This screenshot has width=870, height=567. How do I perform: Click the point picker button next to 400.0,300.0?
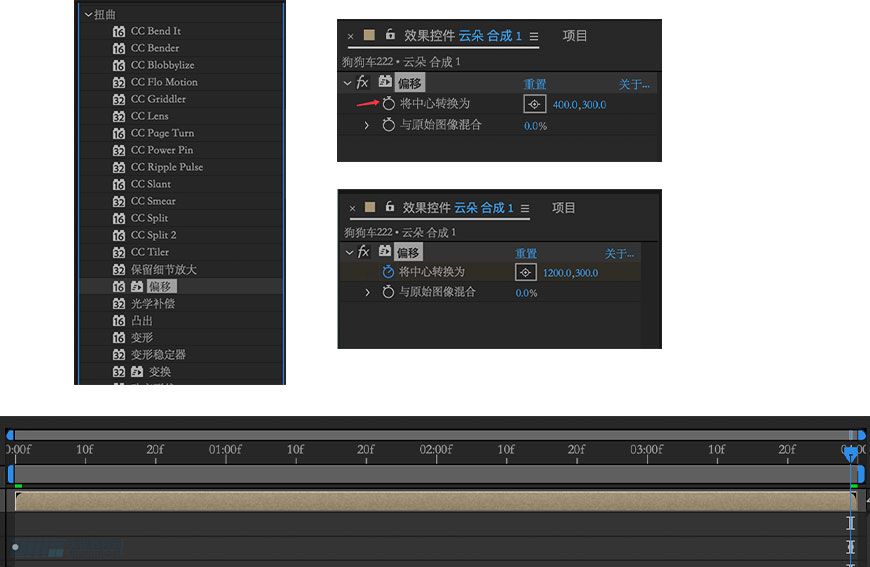click(534, 104)
